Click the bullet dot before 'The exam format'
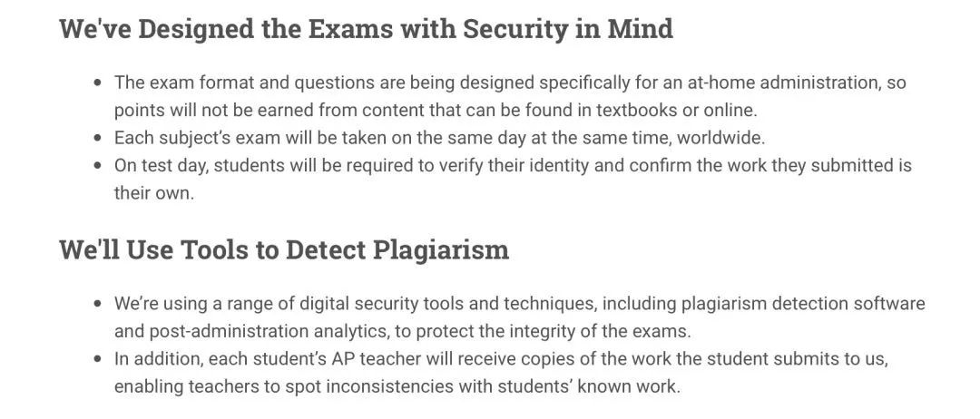 coord(98,83)
